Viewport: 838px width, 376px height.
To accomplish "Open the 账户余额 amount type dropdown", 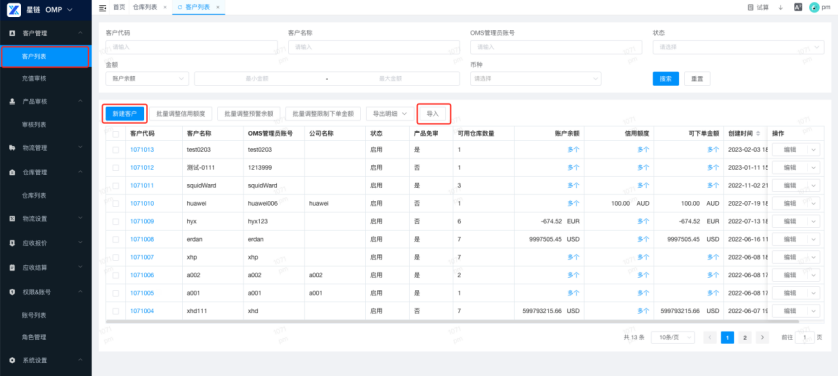I will [147, 79].
